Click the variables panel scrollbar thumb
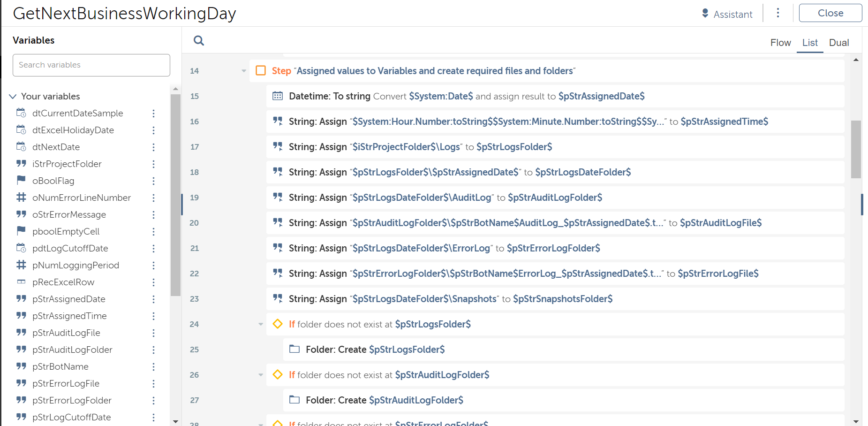868x426 pixels. point(175,195)
